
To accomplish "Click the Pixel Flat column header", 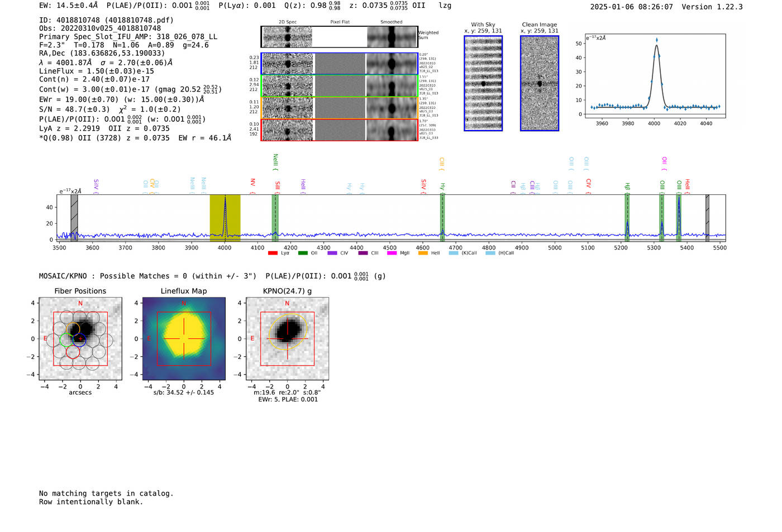I will pos(340,22).
